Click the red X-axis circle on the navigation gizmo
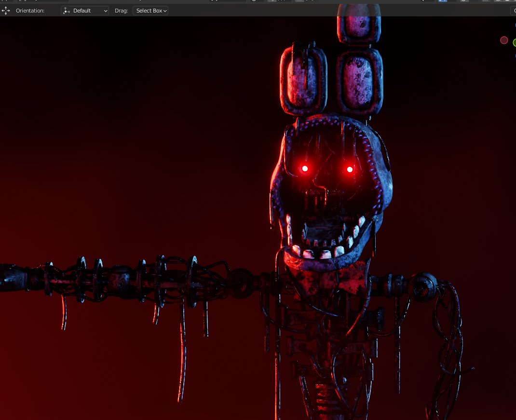 504,40
